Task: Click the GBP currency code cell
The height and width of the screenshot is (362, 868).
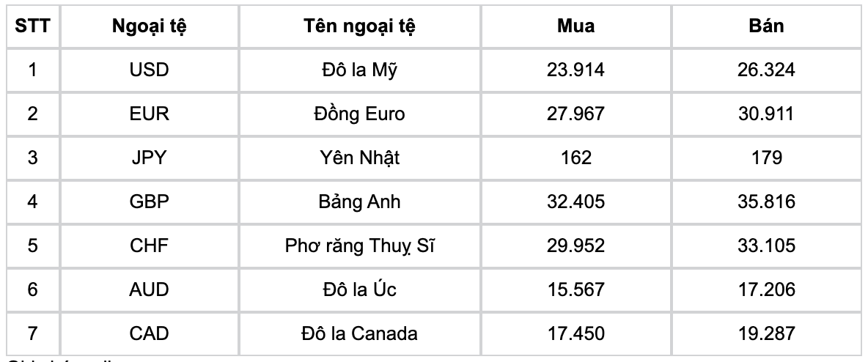Action: point(149,202)
